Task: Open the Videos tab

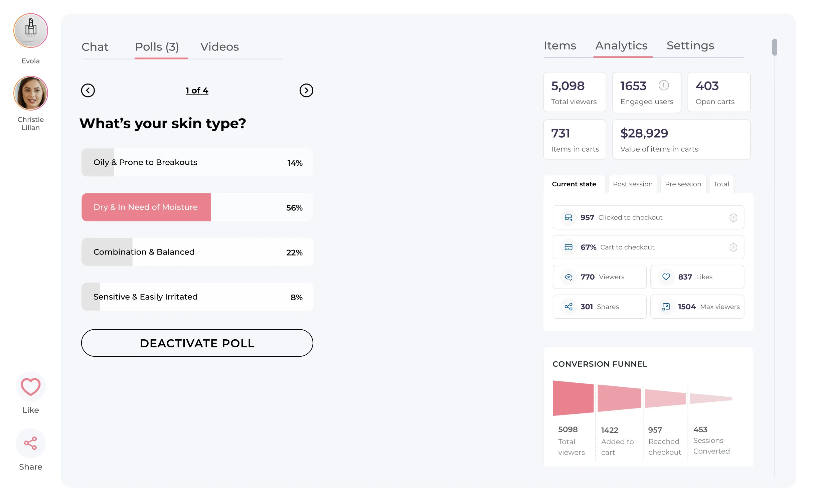Action: [x=219, y=47]
